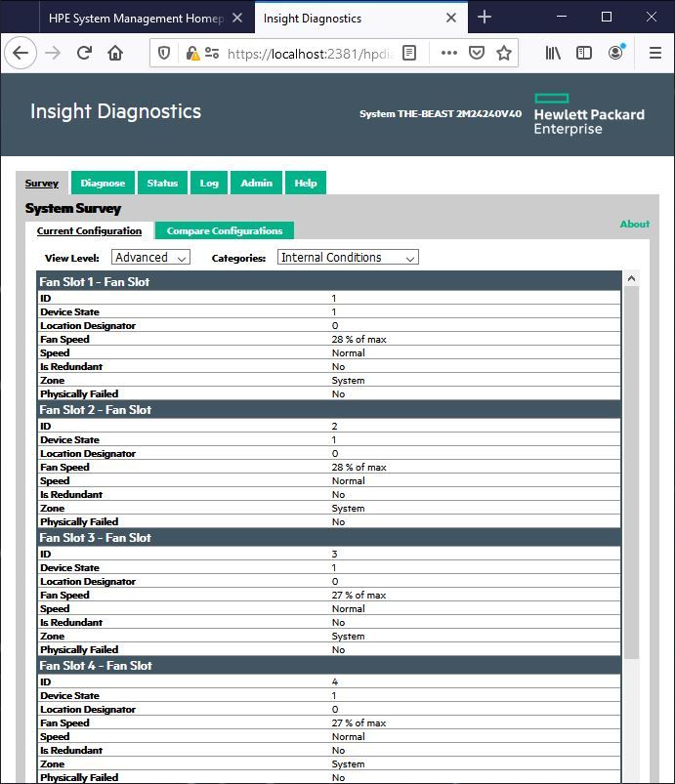Open tracking protection shield icon
The image size is (675, 784).
pyautogui.click(x=164, y=53)
